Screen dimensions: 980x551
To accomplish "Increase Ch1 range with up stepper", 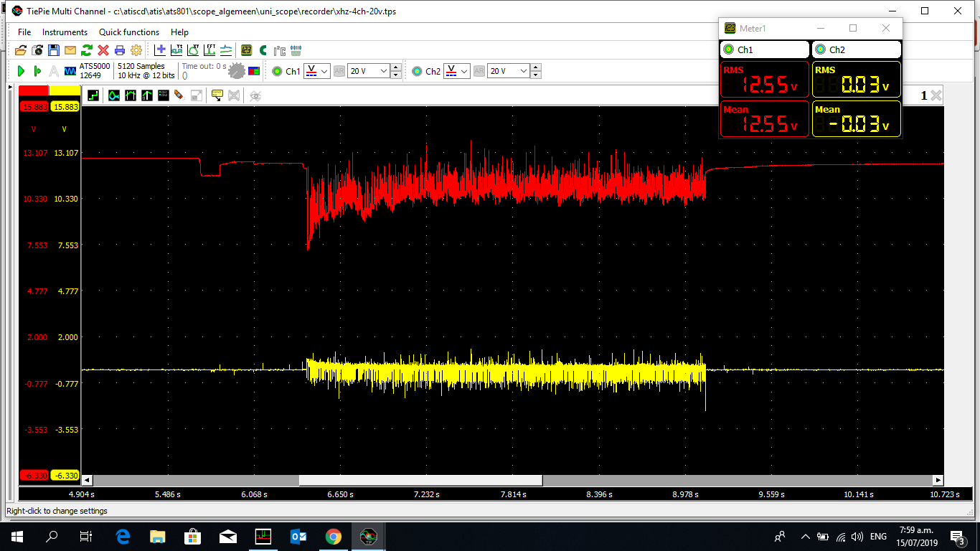I will (395, 68).
